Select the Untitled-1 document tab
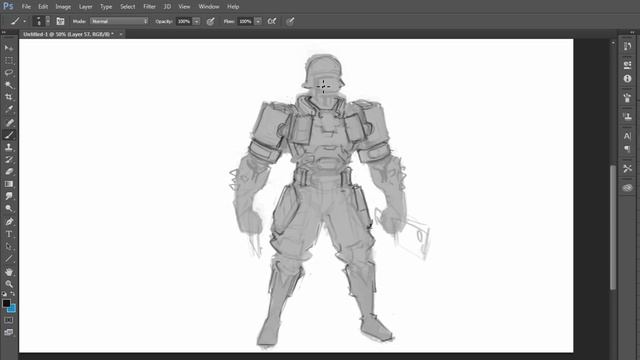 click(68, 34)
